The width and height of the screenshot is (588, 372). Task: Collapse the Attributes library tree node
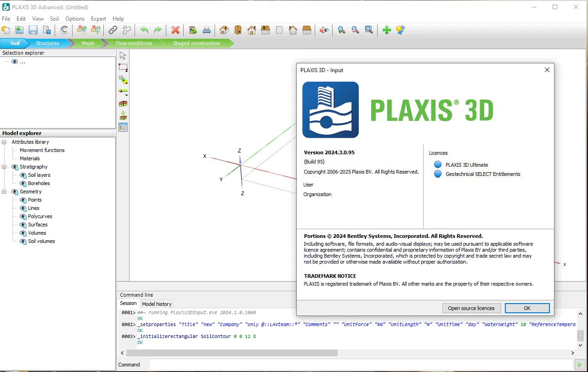[5, 142]
